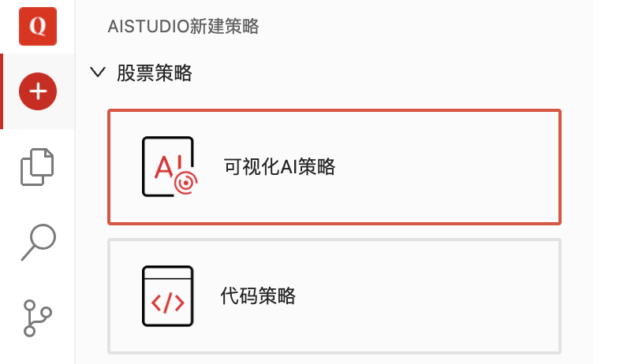The width and height of the screenshot is (620, 364).
Task: Open new strategy with red plus icon
Action: (x=38, y=91)
